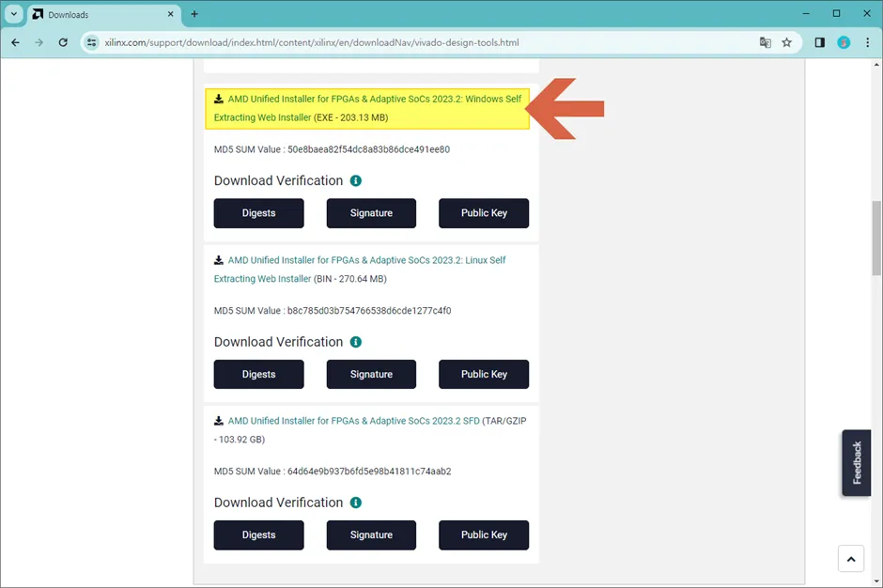
Task: Select MD5 value 64d64e9b937b6fd5e98b41811c74aab2
Action: tap(369, 472)
